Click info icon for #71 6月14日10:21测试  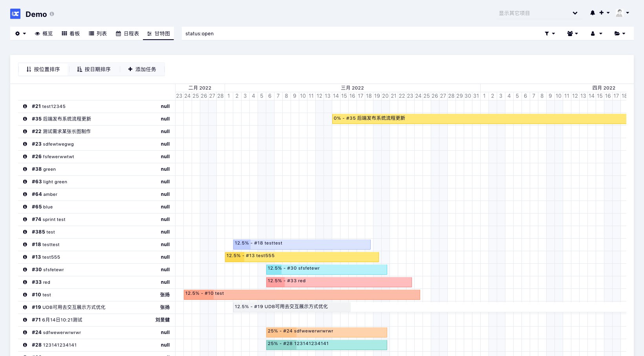(x=25, y=320)
